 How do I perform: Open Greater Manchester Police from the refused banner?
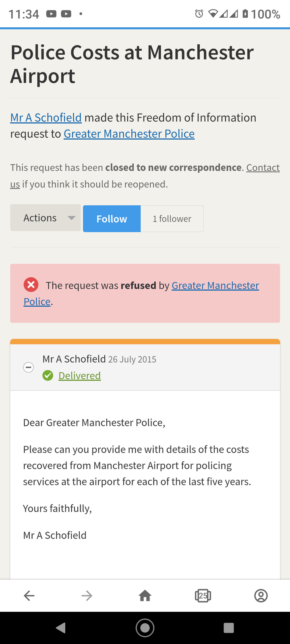click(215, 285)
